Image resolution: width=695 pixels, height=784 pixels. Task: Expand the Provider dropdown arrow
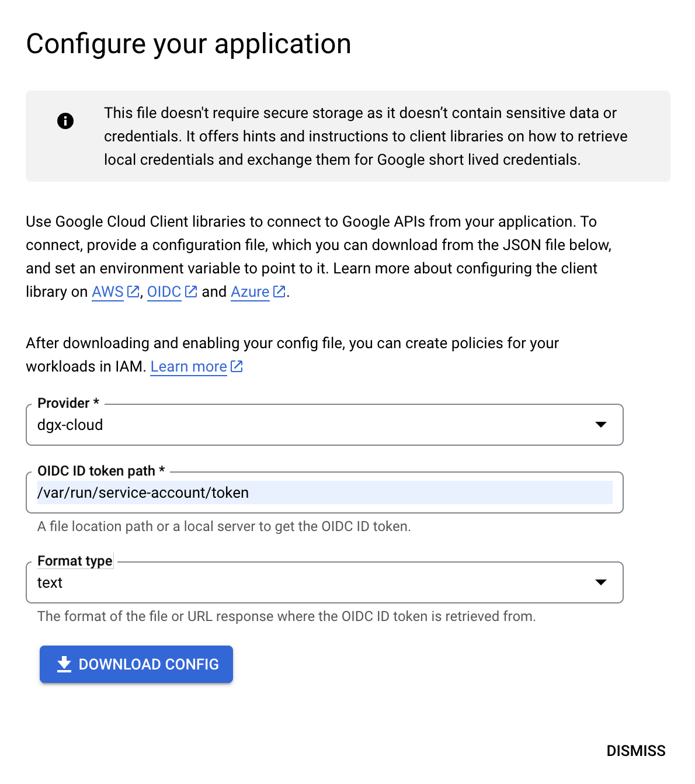[x=600, y=425]
